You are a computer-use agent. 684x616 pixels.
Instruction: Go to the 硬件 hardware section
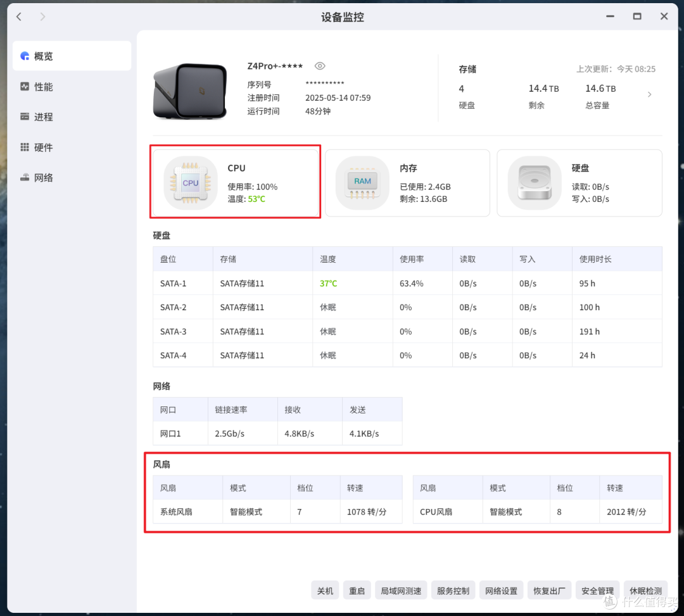[x=72, y=148]
